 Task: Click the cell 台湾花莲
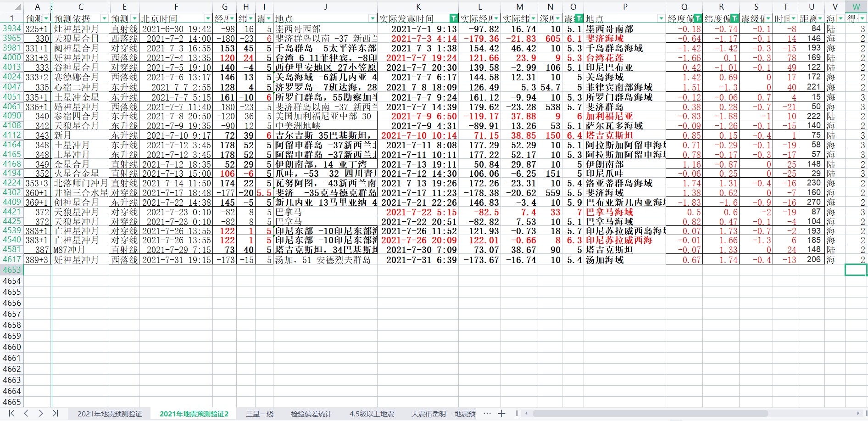click(x=625, y=58)
